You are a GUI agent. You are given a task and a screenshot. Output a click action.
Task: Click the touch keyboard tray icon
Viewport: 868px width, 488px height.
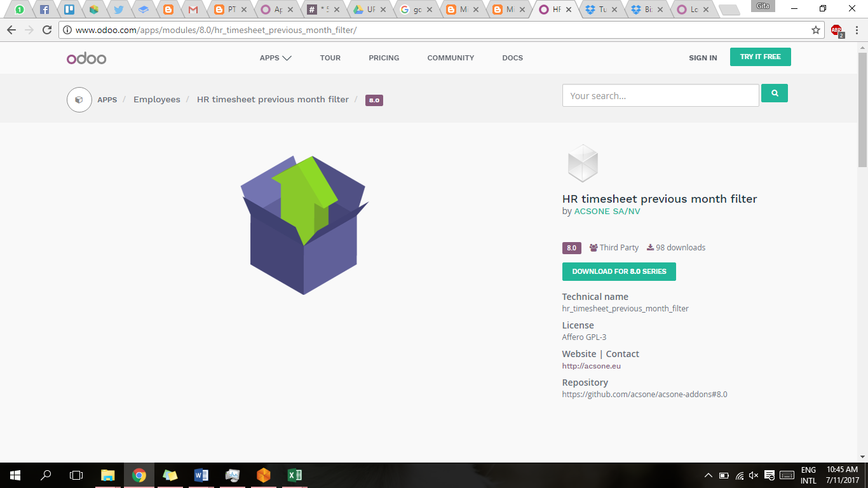pyautogui.click(x=787, y=475)
